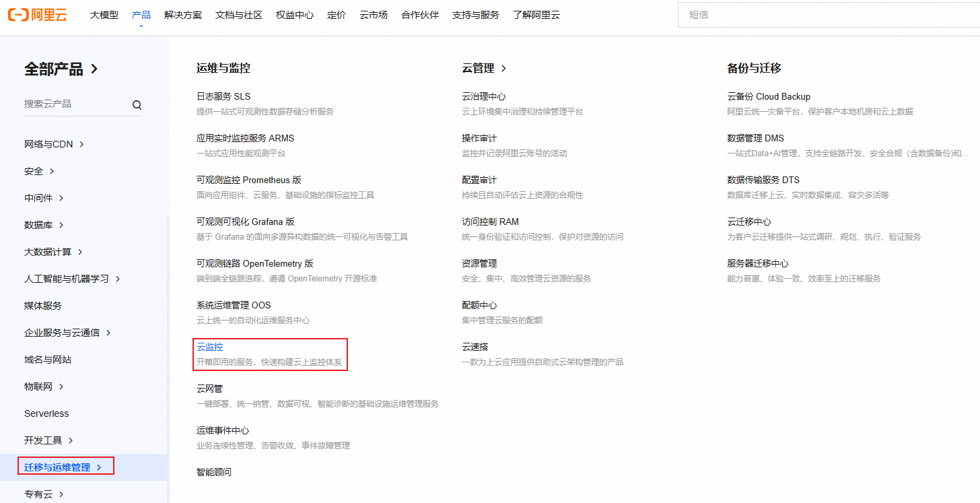The height and width of the screenshot is (503, 980).
Task: Expand the 大数据计算 category
Action: [53, 252]
